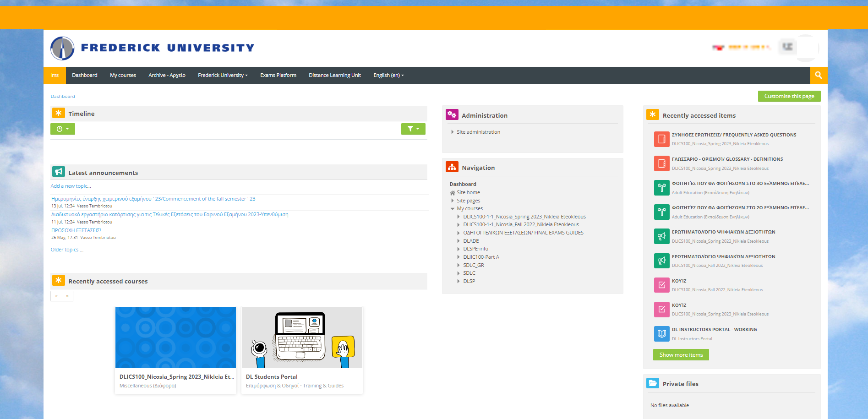The height and width of the screenshot is (419, 868).
Task: Open My courses menu item
Action: tap(123, 75)
